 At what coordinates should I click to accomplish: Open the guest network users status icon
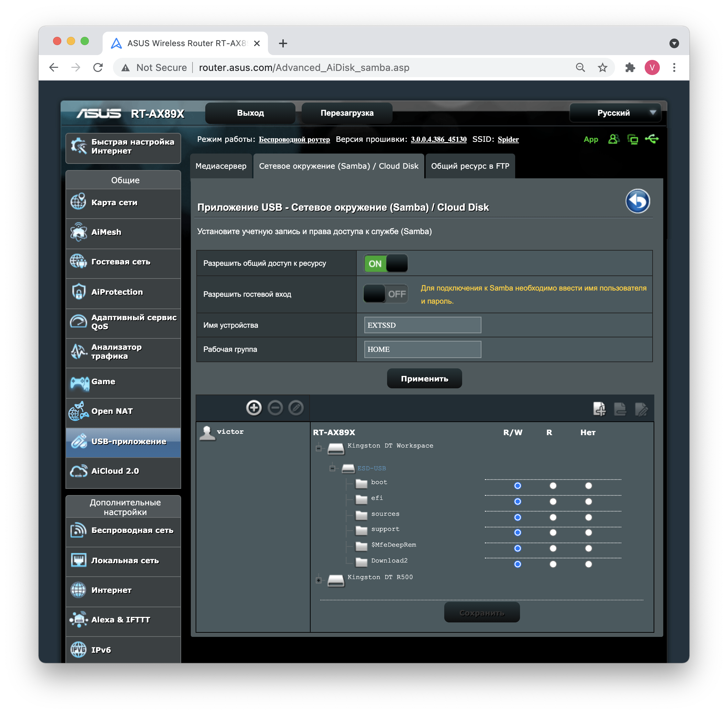point(613,139)
